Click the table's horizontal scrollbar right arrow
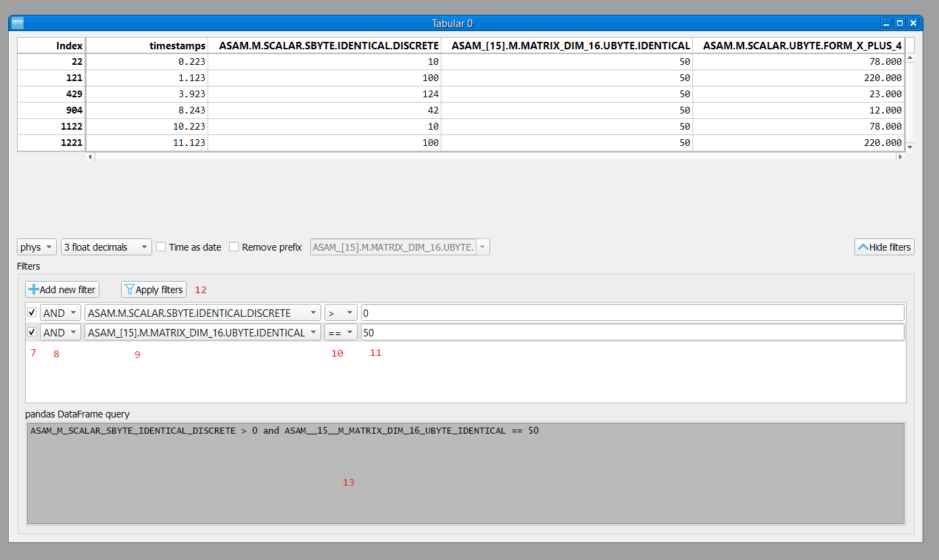Screen dimensions: 939x560 900,157
